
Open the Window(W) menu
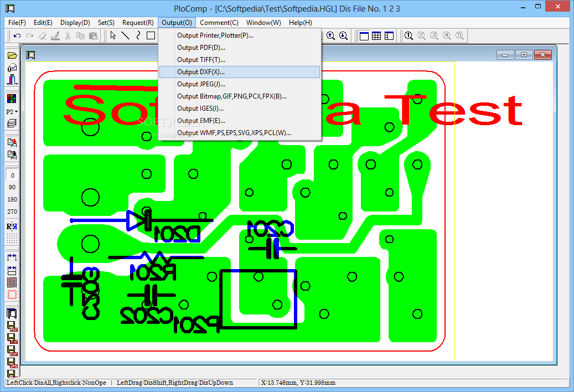[x=263, y=23]
